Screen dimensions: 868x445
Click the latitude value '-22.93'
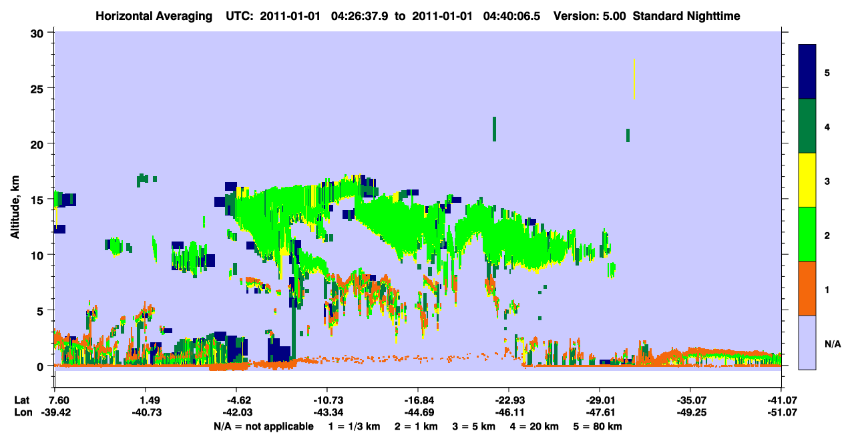tap(509, 400)
